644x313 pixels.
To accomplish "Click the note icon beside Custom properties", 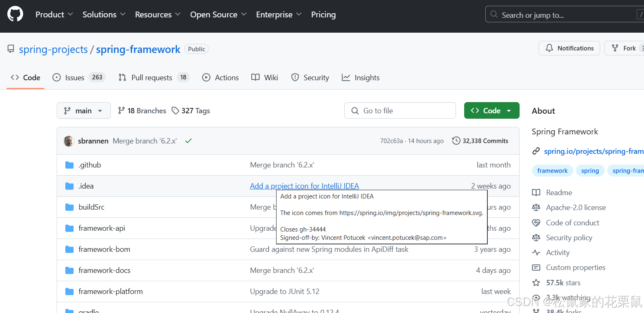I will pos(536,268).
